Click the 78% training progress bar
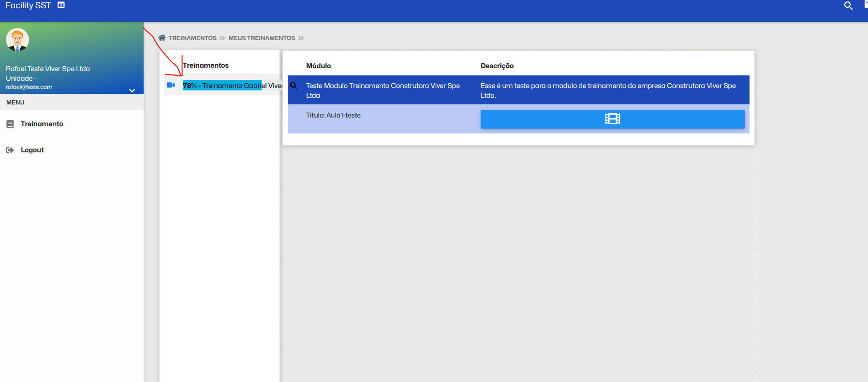This screenshot has width=868, height=382. 222,86
